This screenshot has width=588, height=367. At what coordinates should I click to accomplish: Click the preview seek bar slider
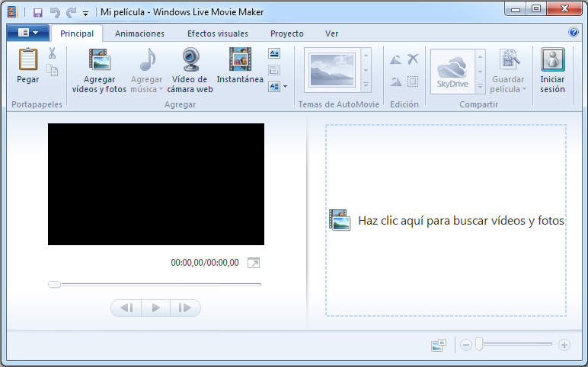pos(55,284)
